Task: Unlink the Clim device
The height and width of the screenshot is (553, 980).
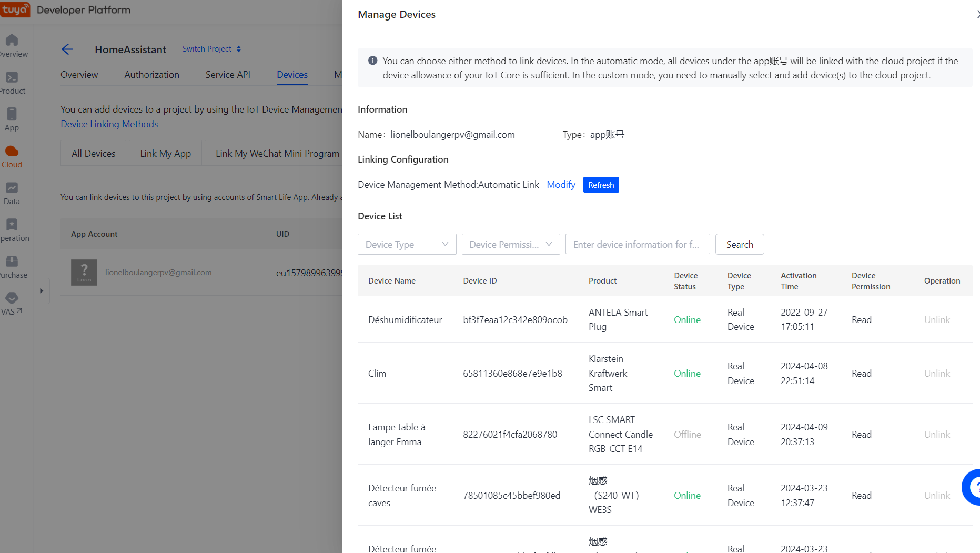Action: [937, 374]
